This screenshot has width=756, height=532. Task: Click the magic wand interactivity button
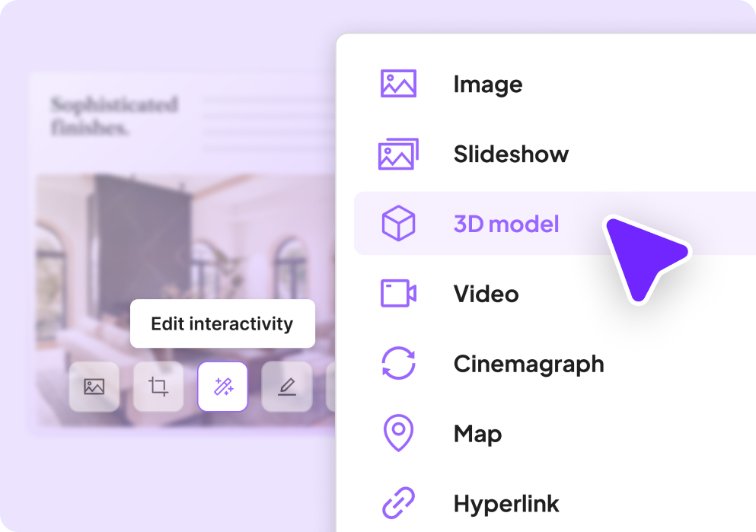(223, 387)
